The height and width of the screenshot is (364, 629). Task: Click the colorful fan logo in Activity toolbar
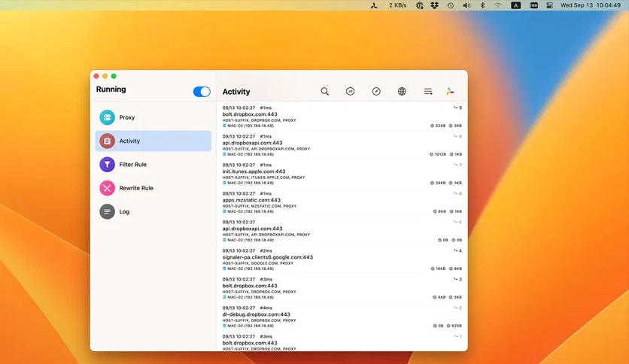[x=450, y=92]
